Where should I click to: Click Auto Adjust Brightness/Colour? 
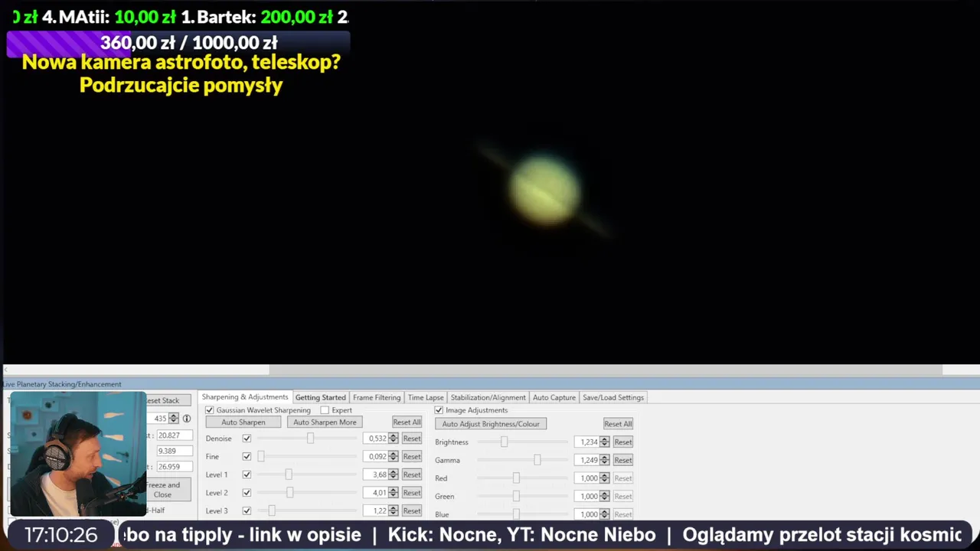tap(491, 424)
